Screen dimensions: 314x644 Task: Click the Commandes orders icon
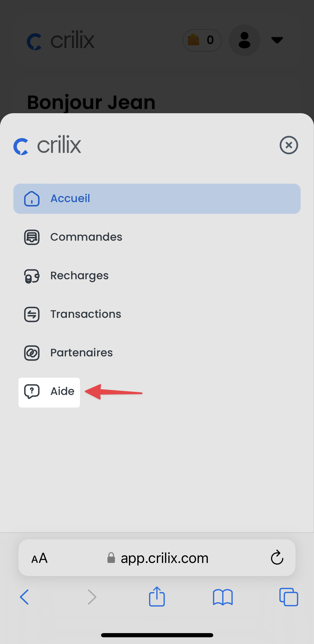point(32,237)
